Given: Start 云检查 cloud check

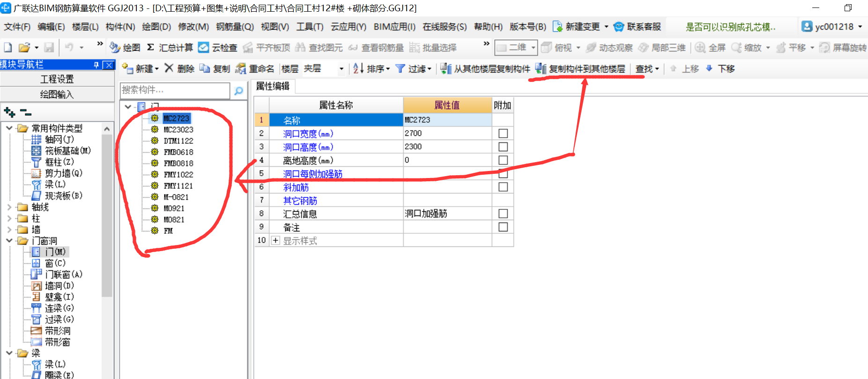Looking at the screenshot, I should click(x=217, y=47).
